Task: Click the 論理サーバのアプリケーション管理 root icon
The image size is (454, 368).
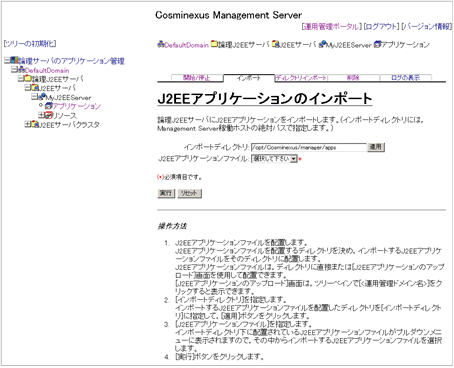Action: (x=14, y=60)
